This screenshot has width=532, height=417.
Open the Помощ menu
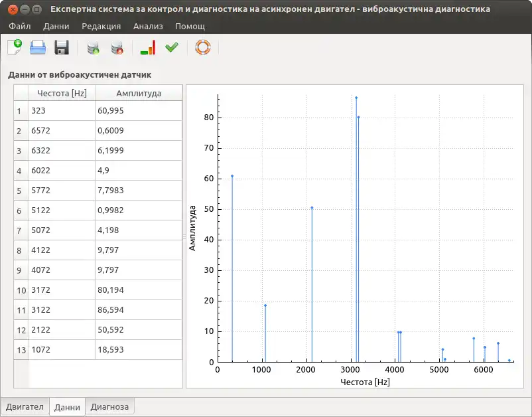tap(190, 26)
